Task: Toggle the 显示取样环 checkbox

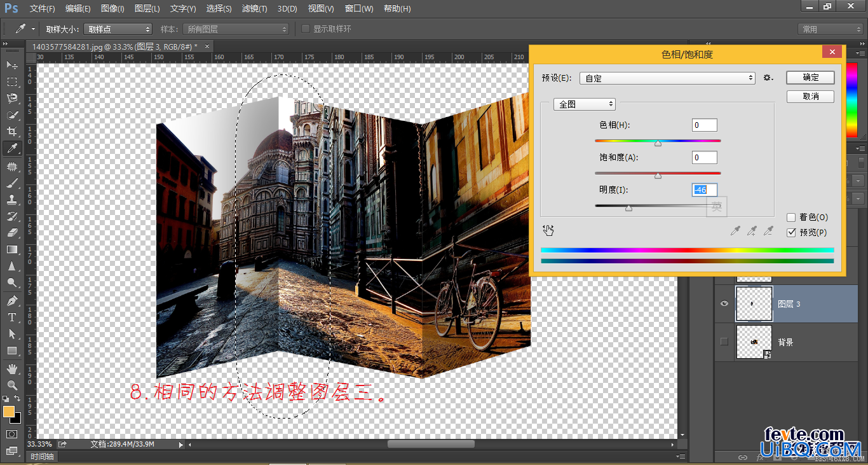Action: pos(306,29)
